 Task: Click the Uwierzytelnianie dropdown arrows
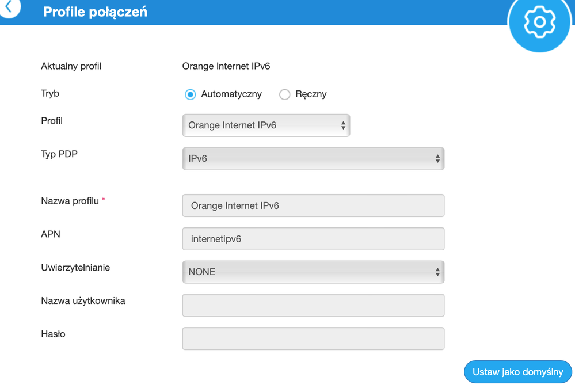coord(437,272)
